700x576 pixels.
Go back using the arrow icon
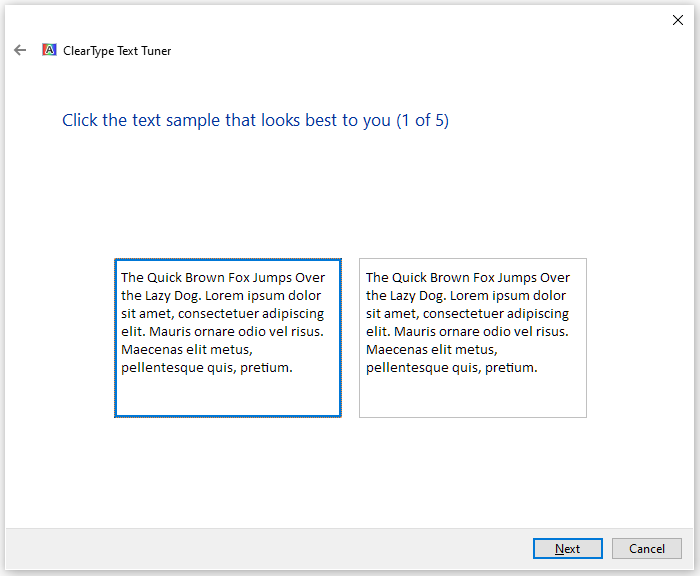20,50
